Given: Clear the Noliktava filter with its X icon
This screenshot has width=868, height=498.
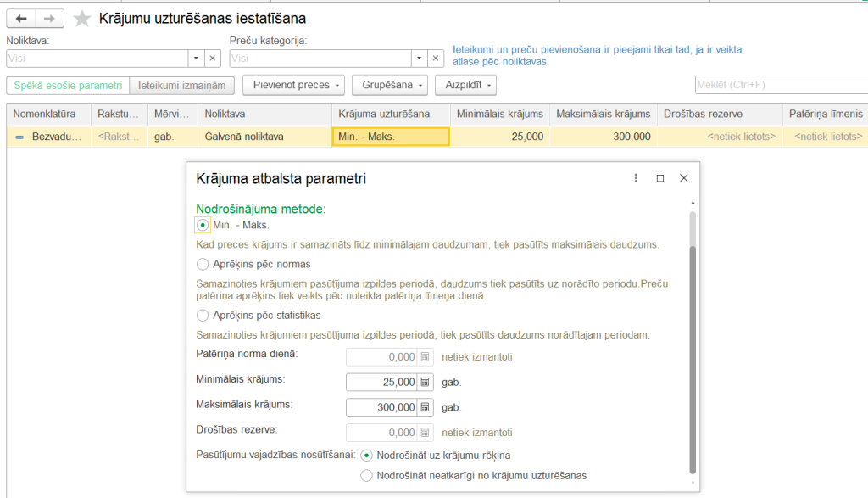Looking at the screenshot, I should pos(212,58).
